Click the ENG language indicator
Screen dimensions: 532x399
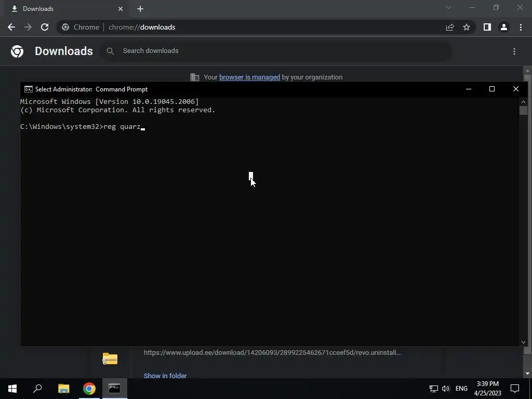(461, 389)
